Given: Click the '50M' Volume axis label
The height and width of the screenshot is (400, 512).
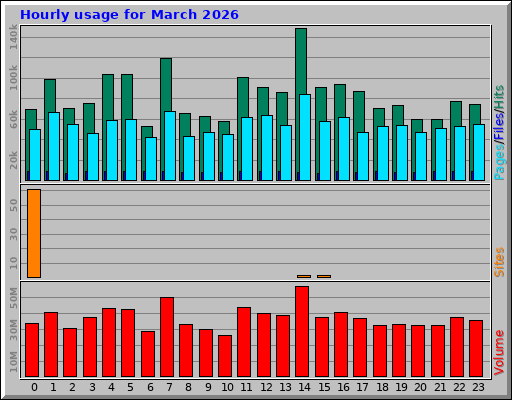Looking at the screenshot, I should pos(13,298).
